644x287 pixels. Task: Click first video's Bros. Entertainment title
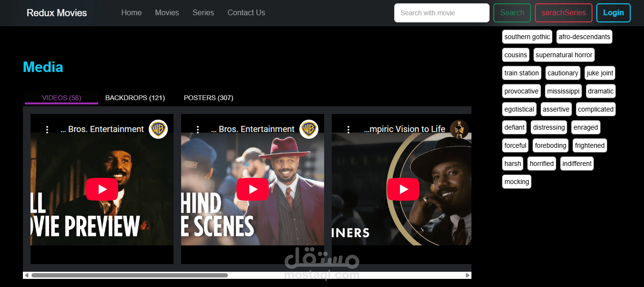(x=102, y=129)
